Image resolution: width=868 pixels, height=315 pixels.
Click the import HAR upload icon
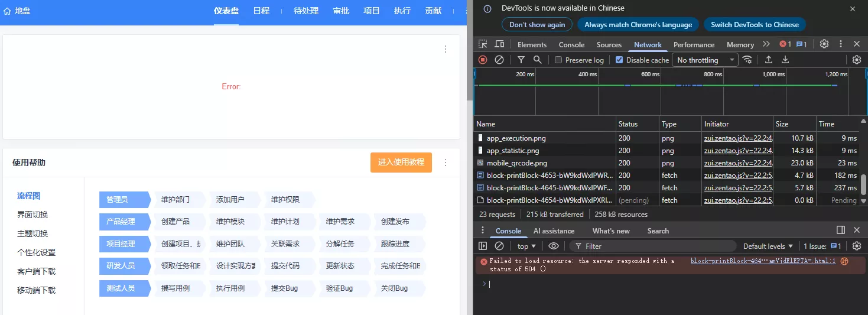pyautogui.click(x=769, y=60)
